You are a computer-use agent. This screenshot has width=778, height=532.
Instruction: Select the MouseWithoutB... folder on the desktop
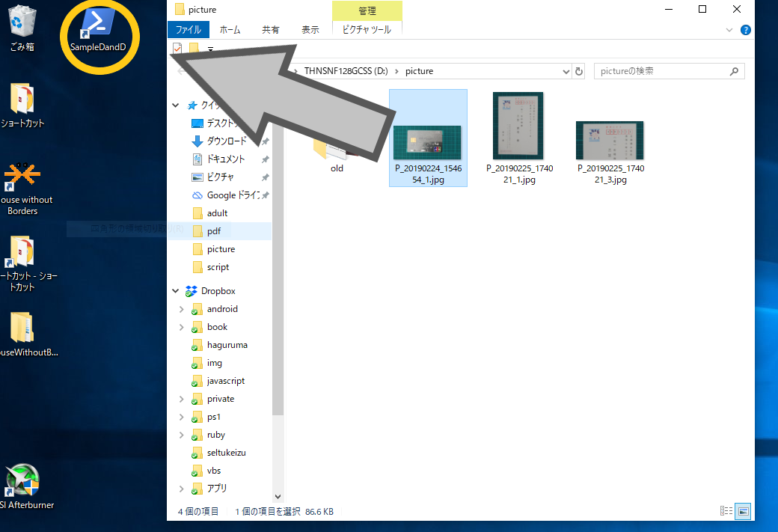click(23, 334)
